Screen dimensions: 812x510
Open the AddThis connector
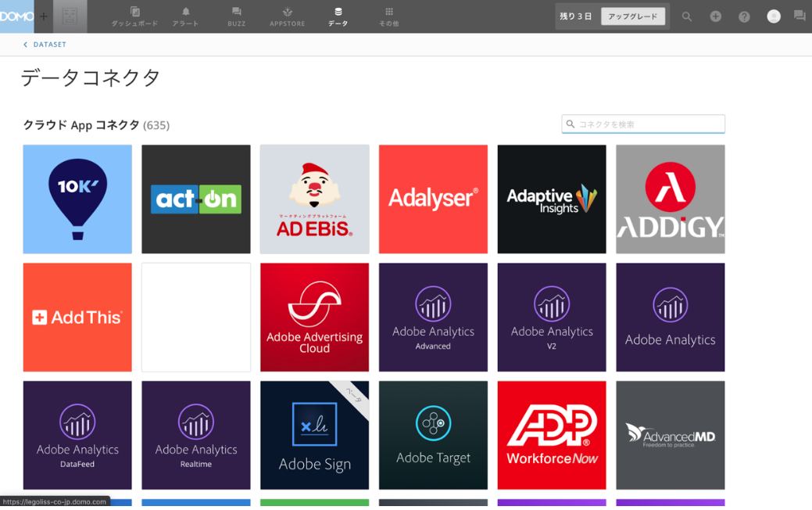77,318
